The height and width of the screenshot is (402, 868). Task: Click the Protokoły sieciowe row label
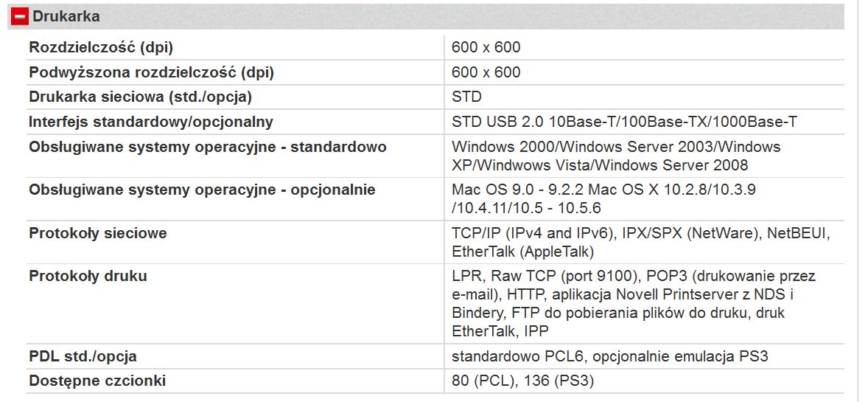tap(98, 234)
